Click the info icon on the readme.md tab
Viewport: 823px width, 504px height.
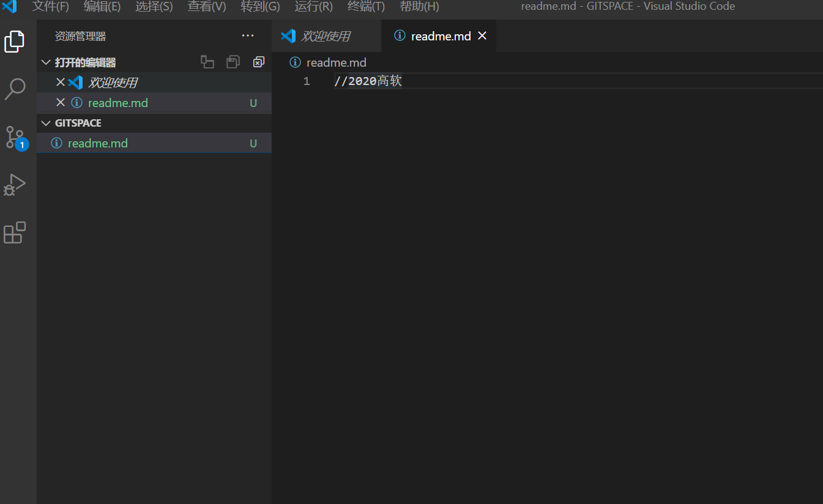click(400, 35)
